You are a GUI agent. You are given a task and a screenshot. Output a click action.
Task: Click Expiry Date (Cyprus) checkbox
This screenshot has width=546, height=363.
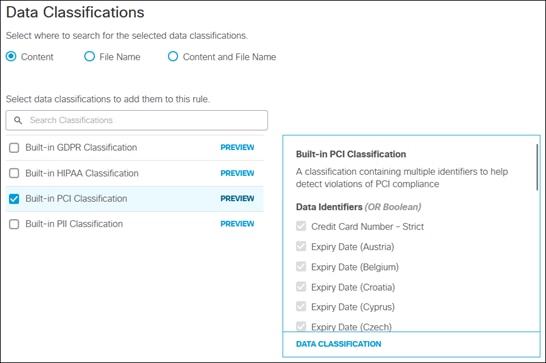click(x=301, y=307)
